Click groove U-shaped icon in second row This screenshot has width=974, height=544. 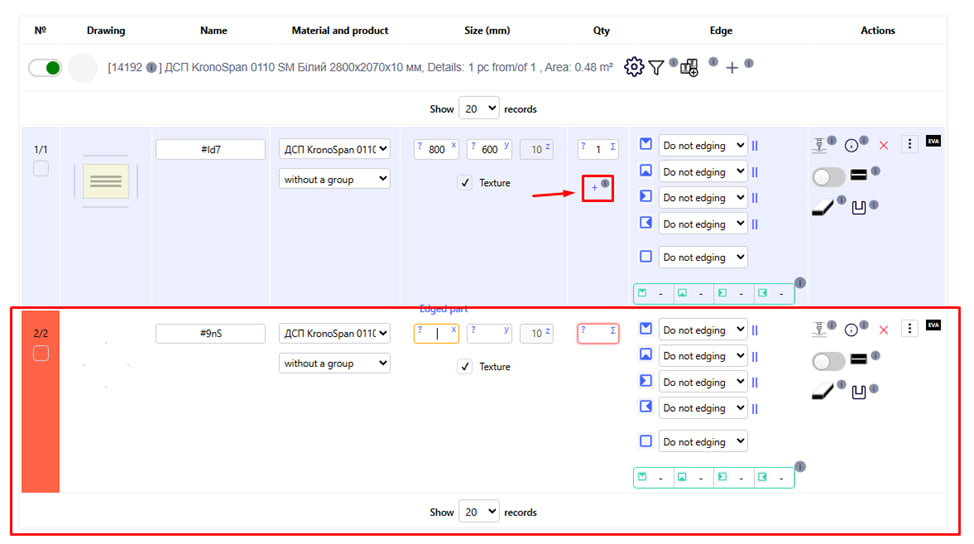point(858,392)
